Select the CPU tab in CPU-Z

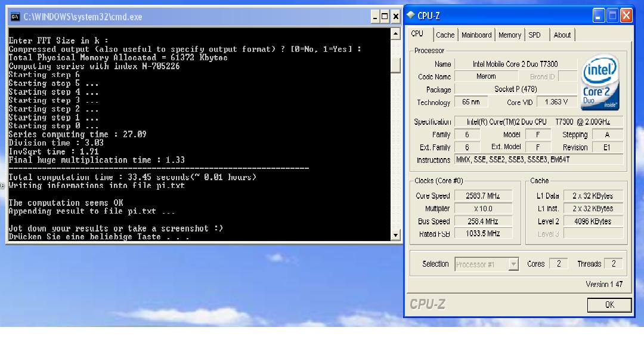click(x=417, y=33)
